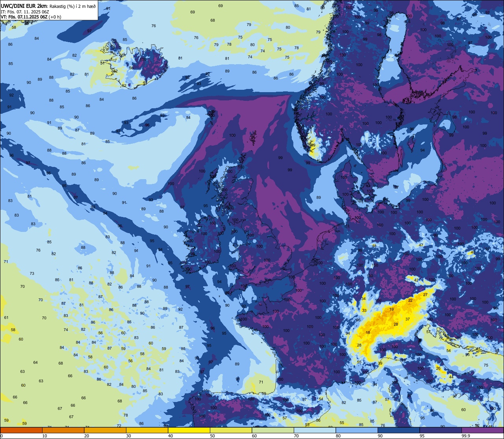The height and width of the screenshot is (439, 504).
Task: Click the navy legend swatch between 95 and 99.9
Action: pyautogui.click(x=440, y=430)
